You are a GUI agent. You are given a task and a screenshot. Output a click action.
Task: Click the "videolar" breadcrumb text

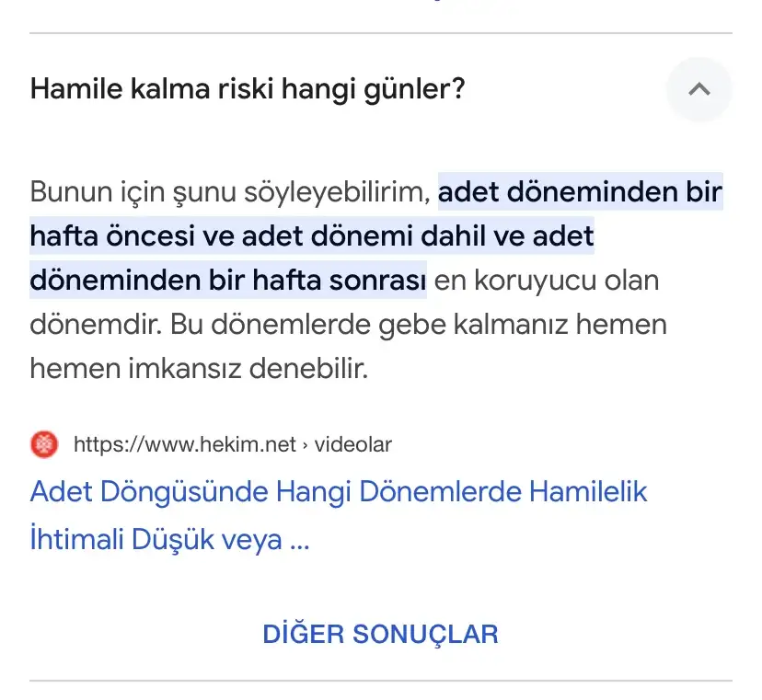click(353, 445)
